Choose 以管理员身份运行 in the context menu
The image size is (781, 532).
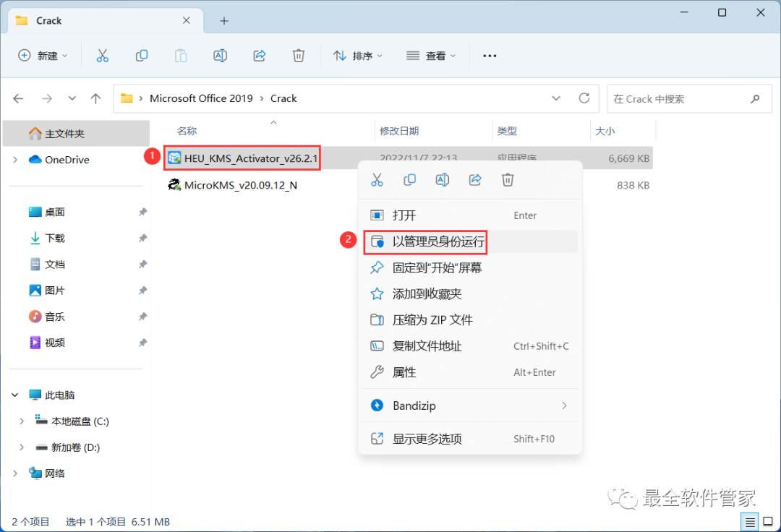pyautogui.click(x=470, y=241)
